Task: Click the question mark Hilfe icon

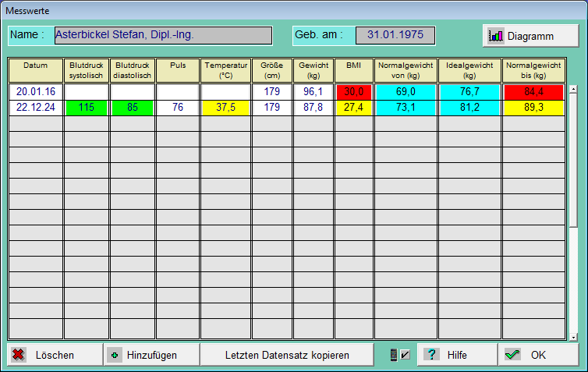Action: [431, 355]
